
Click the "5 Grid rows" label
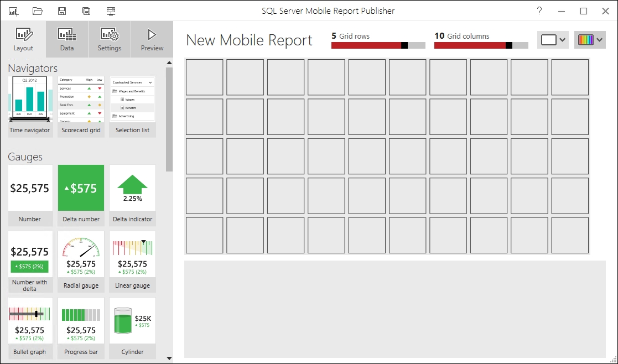pos(351,37)
